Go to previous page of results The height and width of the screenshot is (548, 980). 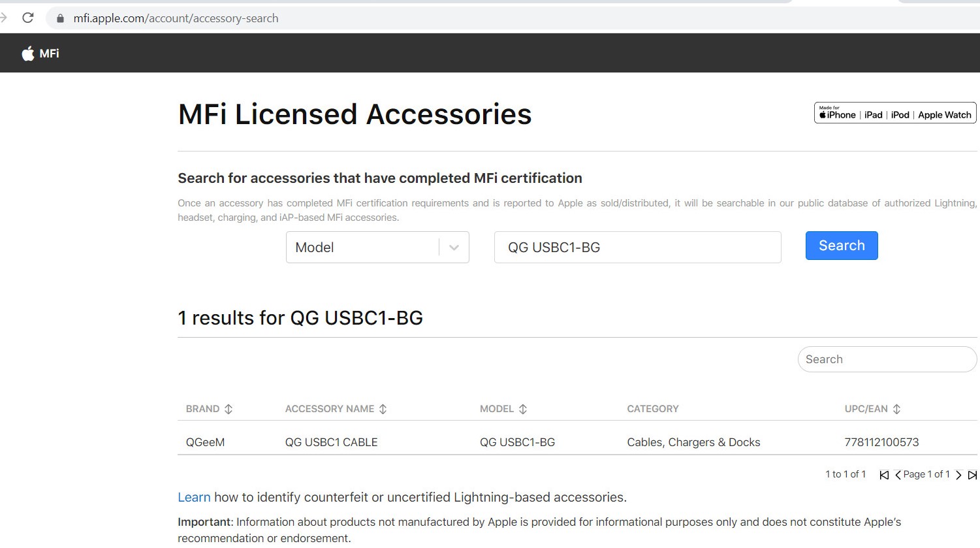coord(898,475)
